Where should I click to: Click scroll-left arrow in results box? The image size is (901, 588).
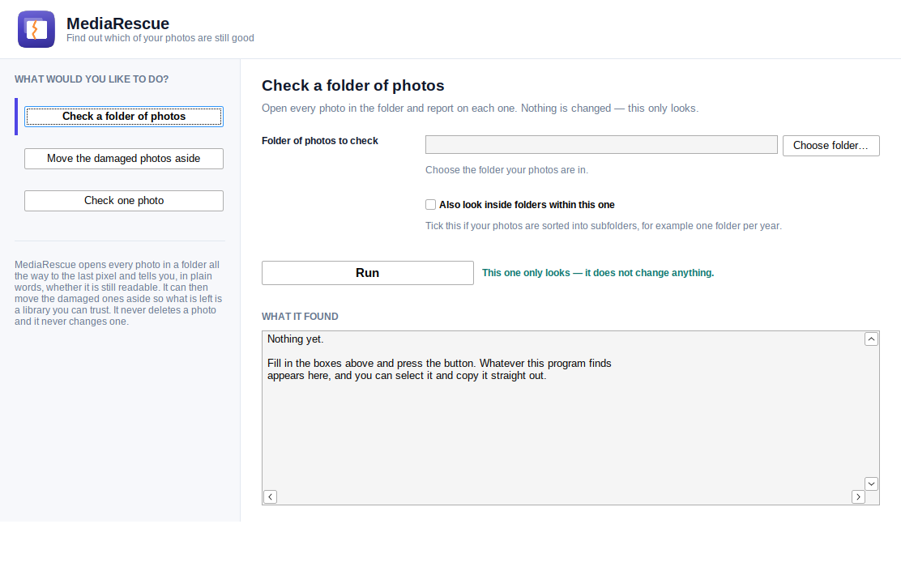(x=270, y=496)
